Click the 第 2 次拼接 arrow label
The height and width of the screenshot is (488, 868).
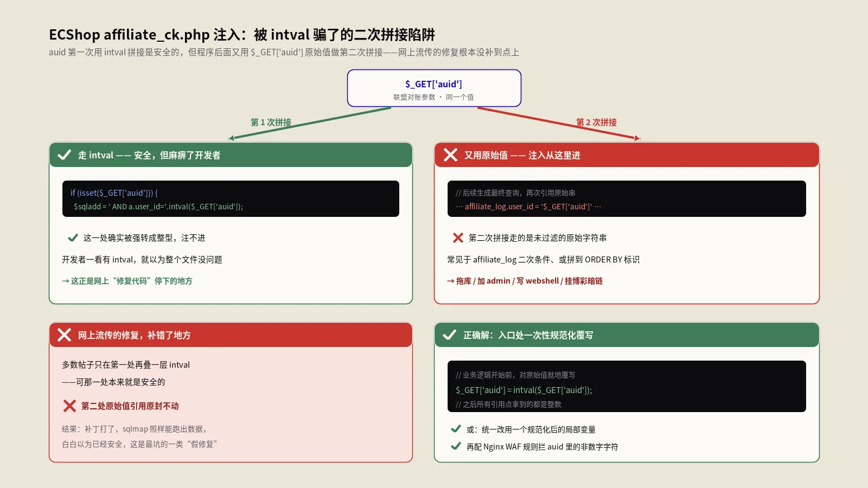pyautogui.click(x=596, y=123)
